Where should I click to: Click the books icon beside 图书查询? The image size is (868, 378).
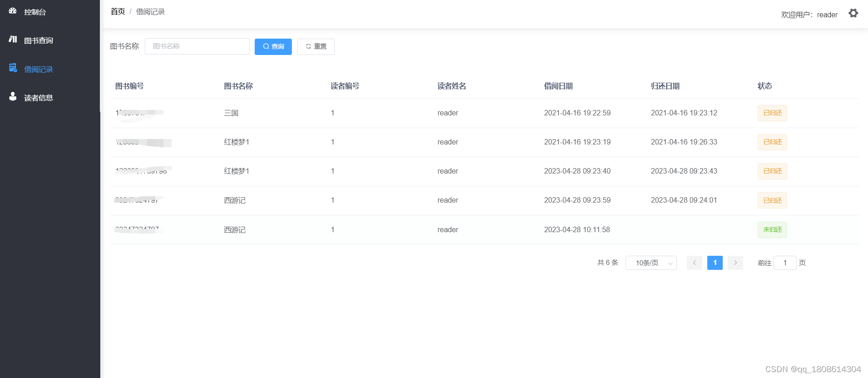tap(13, 40)
